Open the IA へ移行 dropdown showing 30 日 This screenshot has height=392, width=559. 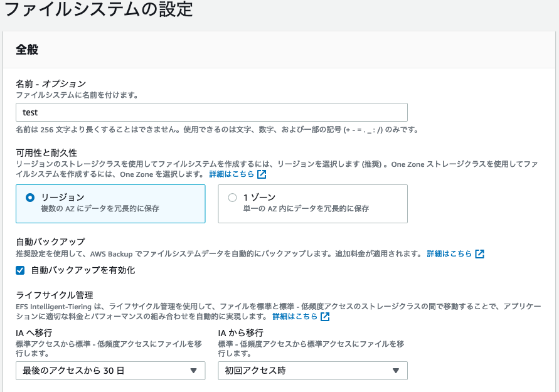(110, 371)
